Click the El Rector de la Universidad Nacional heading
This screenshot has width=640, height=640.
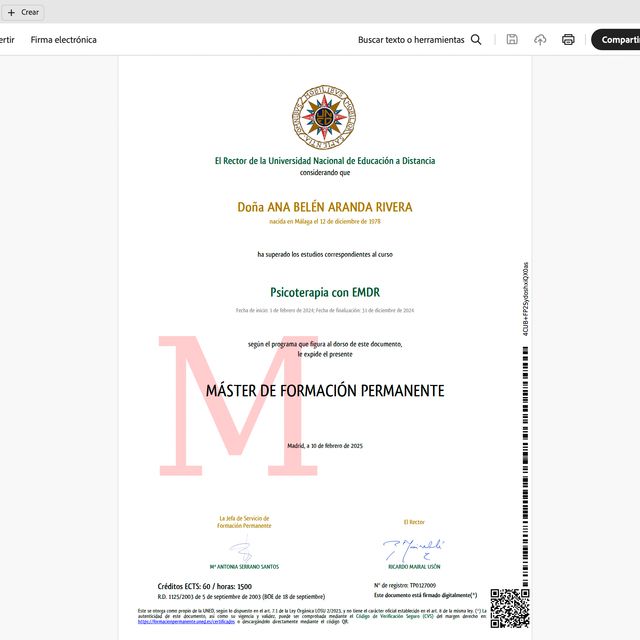[x=325, y=161]
